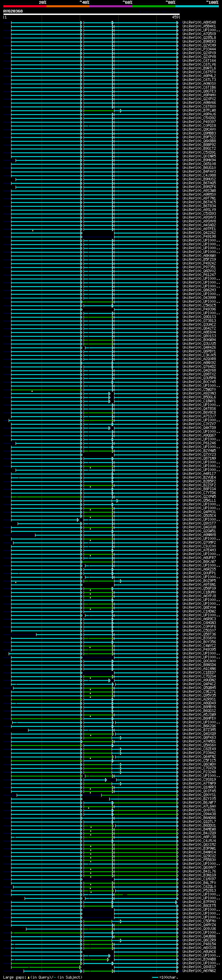The image size is (222, 980).
Task: Click the purple ~60% identity color bar
Action: 111,6
